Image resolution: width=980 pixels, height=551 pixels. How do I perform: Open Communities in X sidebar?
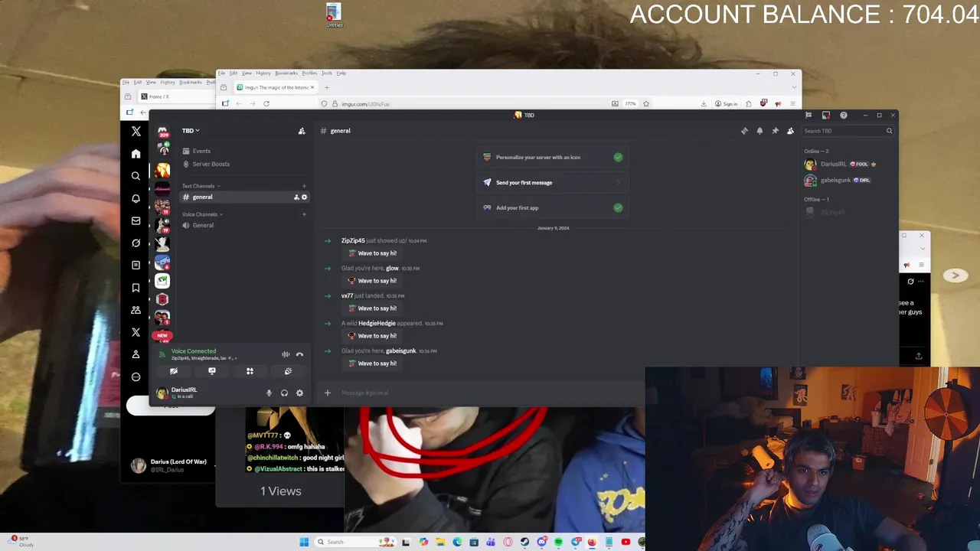[x=136, y=310]
